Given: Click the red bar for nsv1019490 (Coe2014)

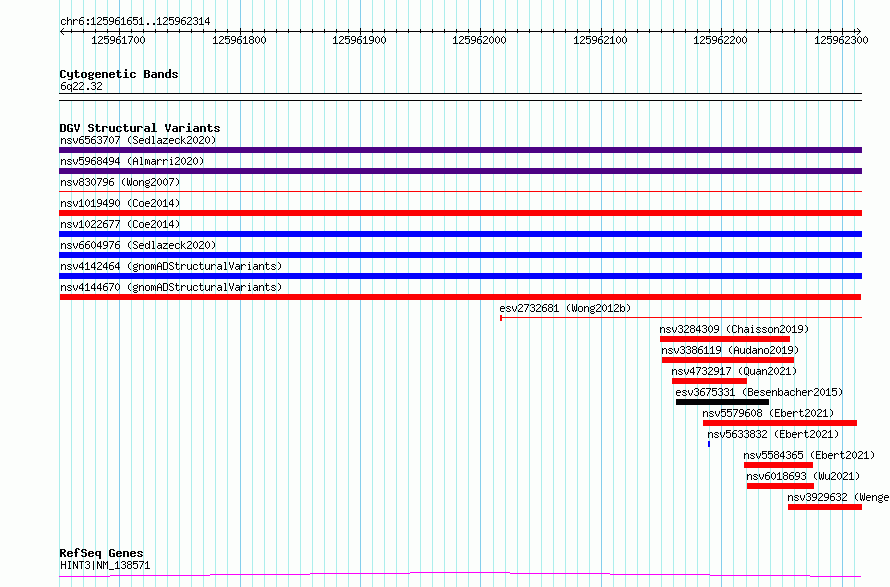Looking at the screenshot, I should [460, 213].
